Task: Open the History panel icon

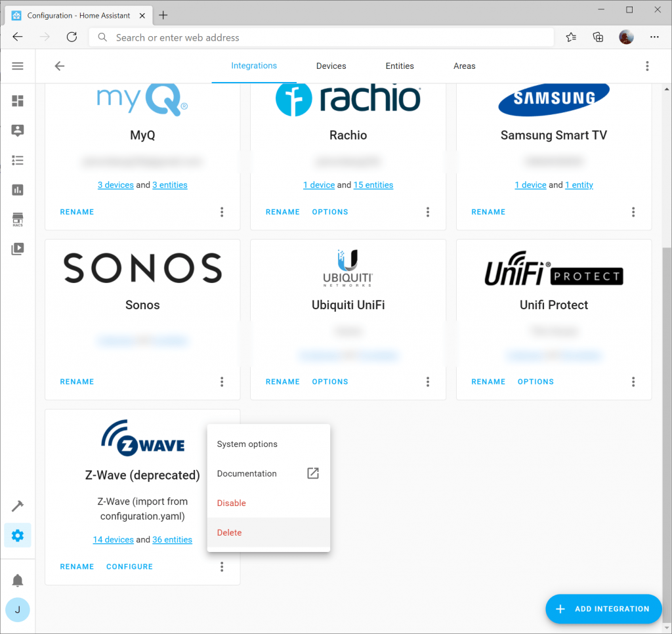Action: [x=18, y=190]
